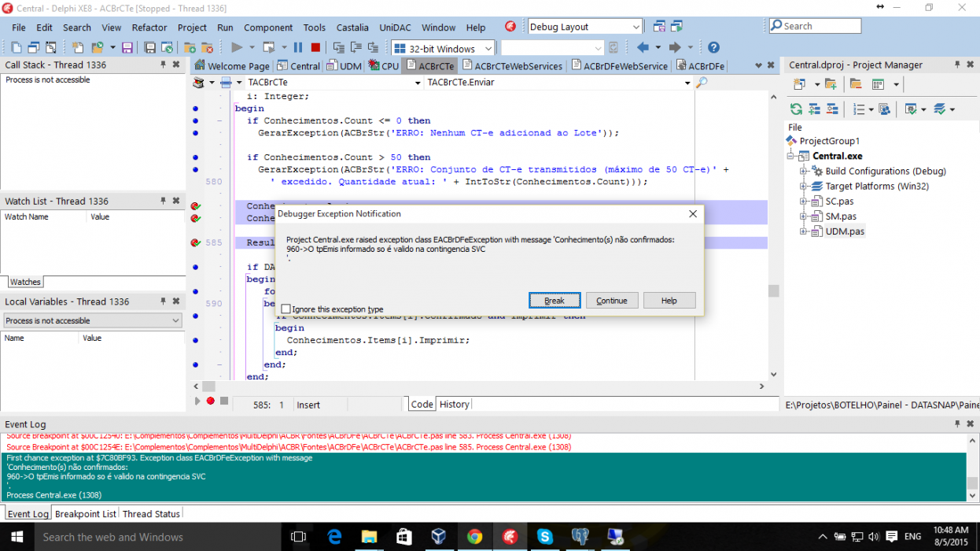The image size is (980, 551).
Task: Click the red record macro button
Action: pyautogui.click(x=210, y=401)
